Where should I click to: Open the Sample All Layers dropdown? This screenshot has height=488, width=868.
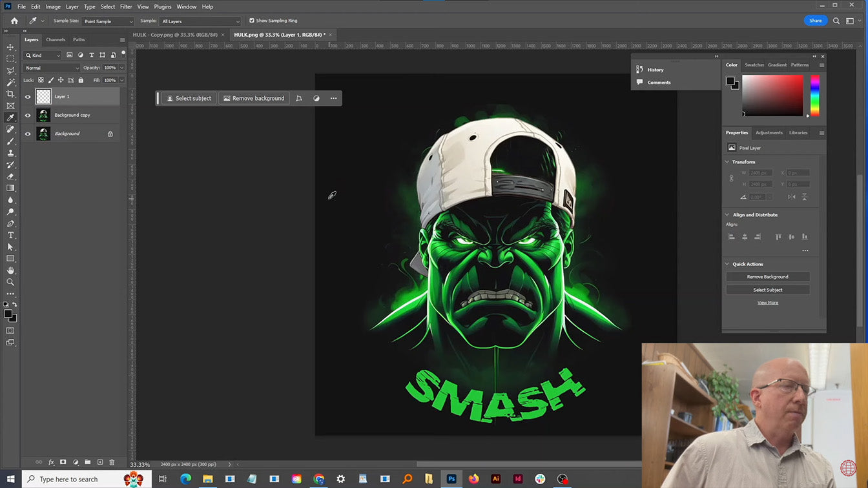coord(200,21)
